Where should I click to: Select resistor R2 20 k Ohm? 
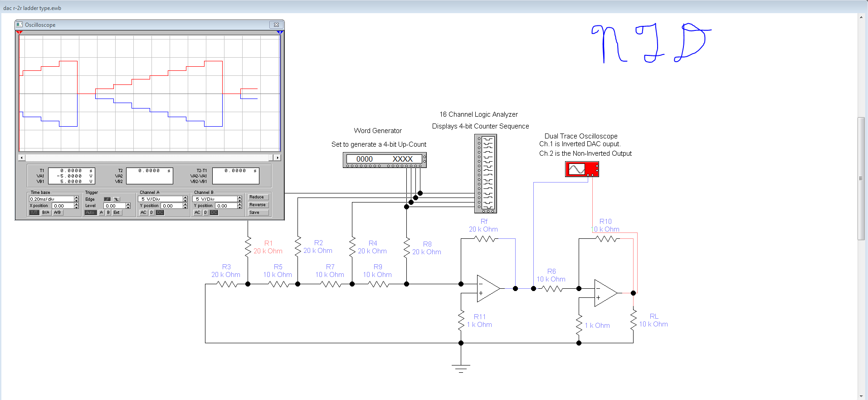[298, 247]
